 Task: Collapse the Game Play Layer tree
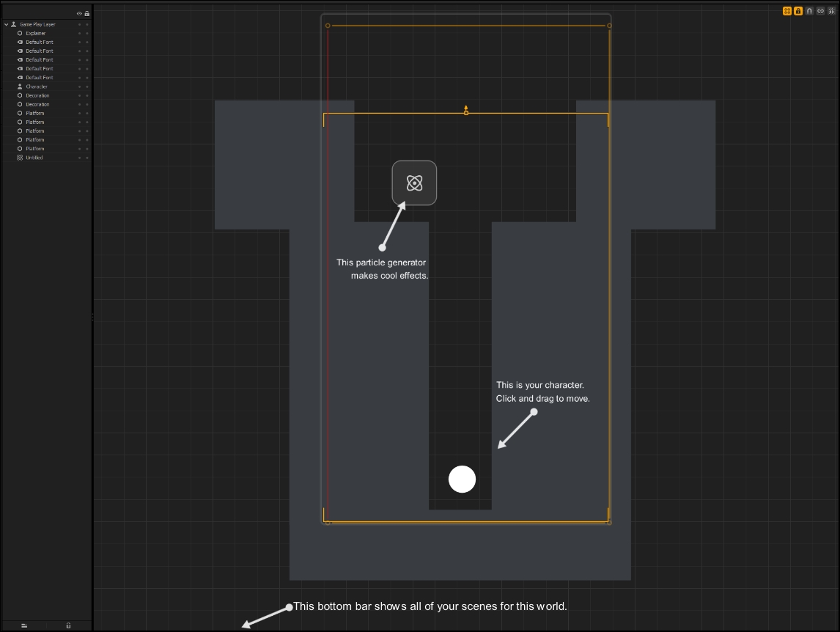[x=6, y=24]
